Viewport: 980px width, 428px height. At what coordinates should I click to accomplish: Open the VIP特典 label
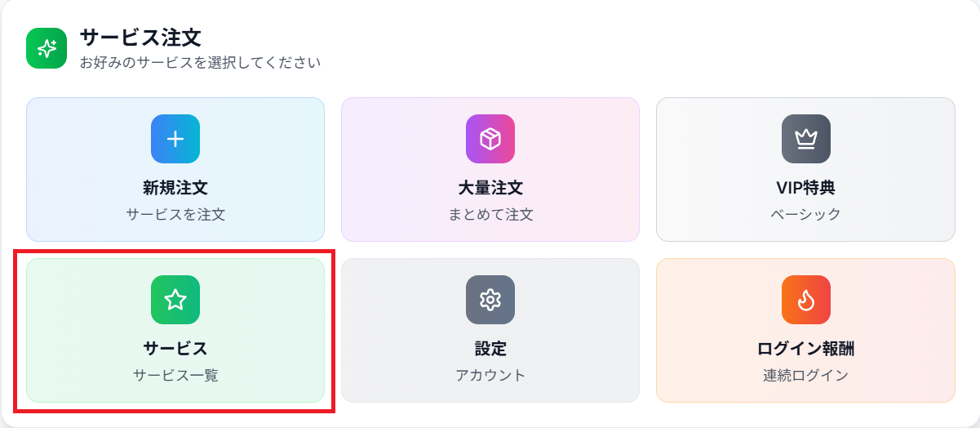tap(805, 188)
